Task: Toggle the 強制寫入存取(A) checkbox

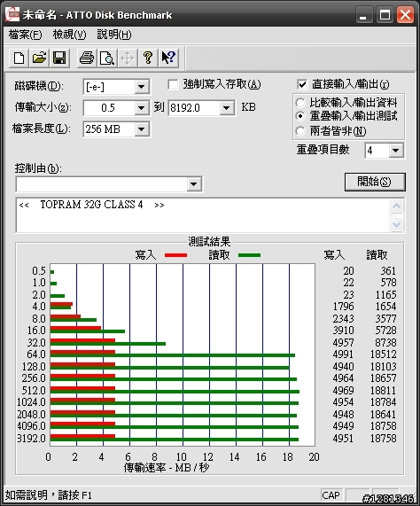Action: coord(173,85)
